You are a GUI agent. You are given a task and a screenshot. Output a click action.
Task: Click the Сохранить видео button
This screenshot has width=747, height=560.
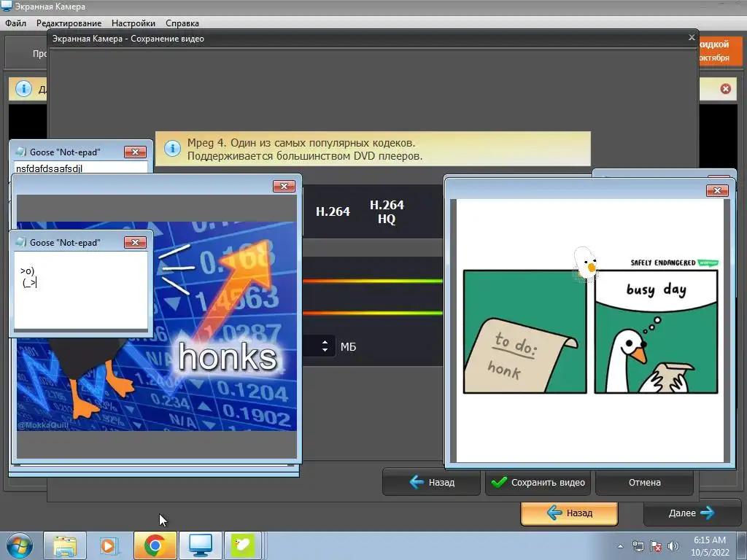tap(538, 483)
